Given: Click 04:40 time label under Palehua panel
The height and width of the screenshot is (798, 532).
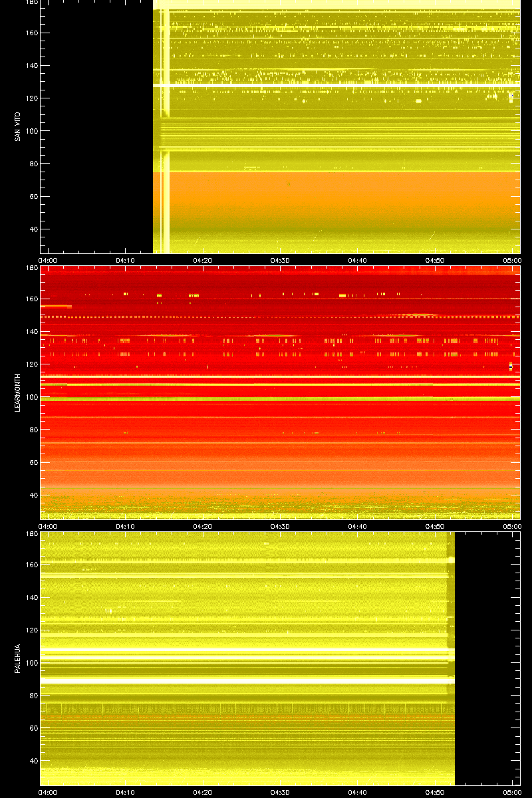Looking at the screenshot, I should tap(358, 792).
